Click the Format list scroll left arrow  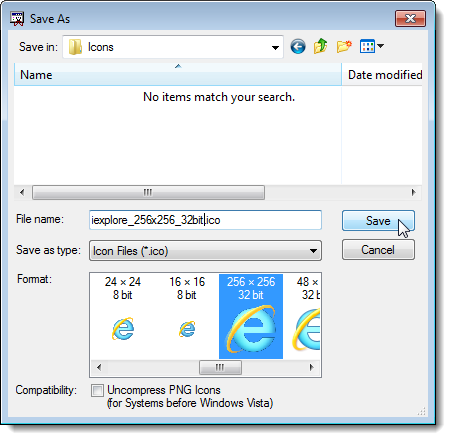[x=99, y=367]
